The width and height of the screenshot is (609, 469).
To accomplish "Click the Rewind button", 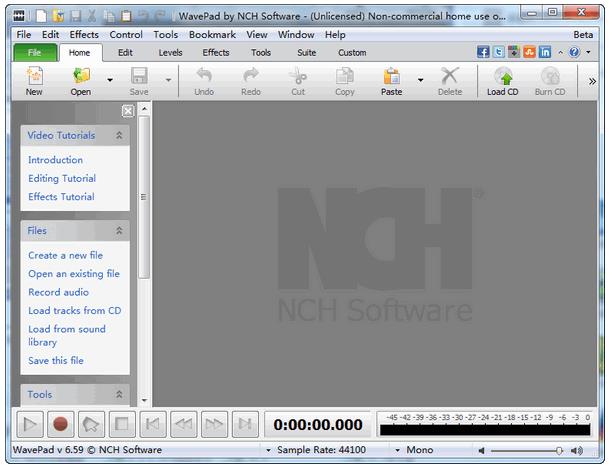I will point(183,424).
